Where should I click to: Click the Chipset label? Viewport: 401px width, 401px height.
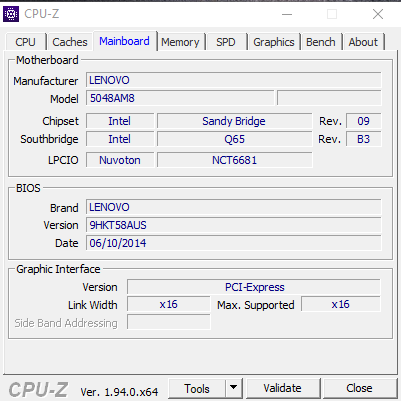[x=60, y=121]
